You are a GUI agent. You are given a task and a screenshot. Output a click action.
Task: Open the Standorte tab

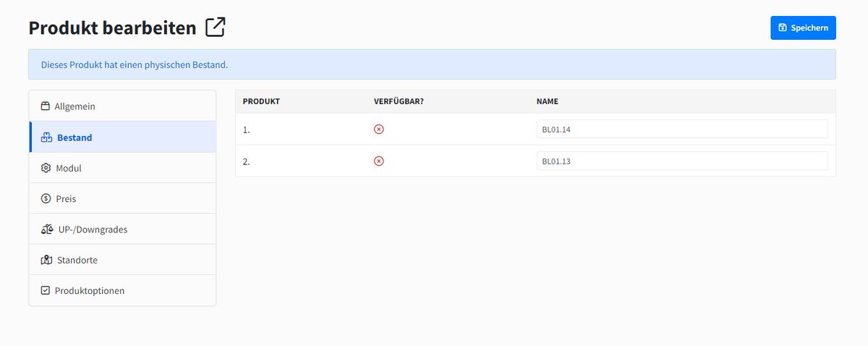122,260
